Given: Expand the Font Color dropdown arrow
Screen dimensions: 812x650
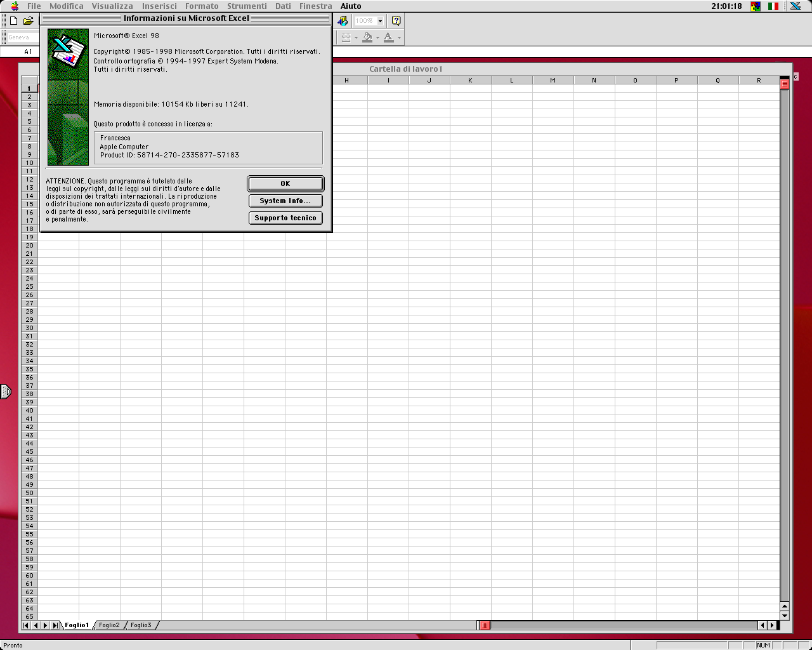Looking at the screenshot, I should pos(399,37).
